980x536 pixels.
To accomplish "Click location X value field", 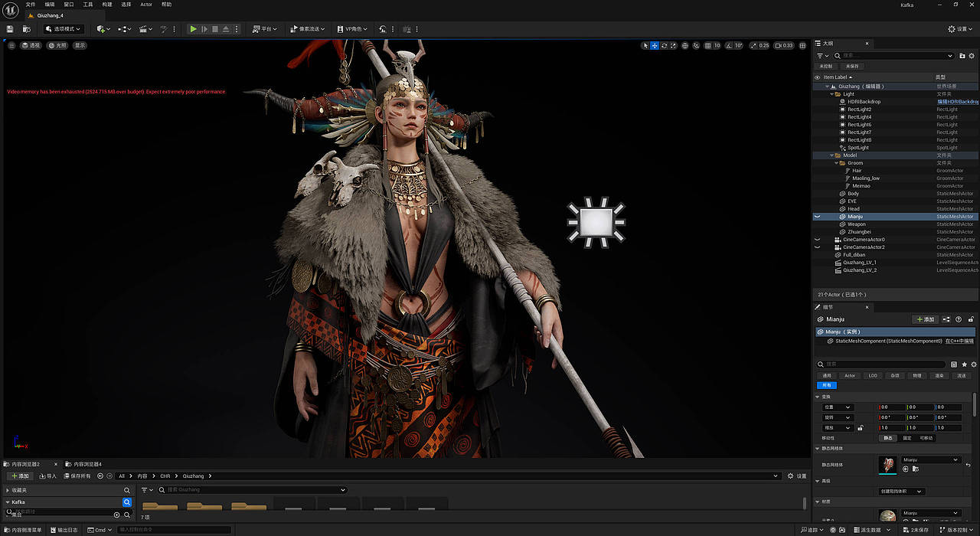I will 893,407.
